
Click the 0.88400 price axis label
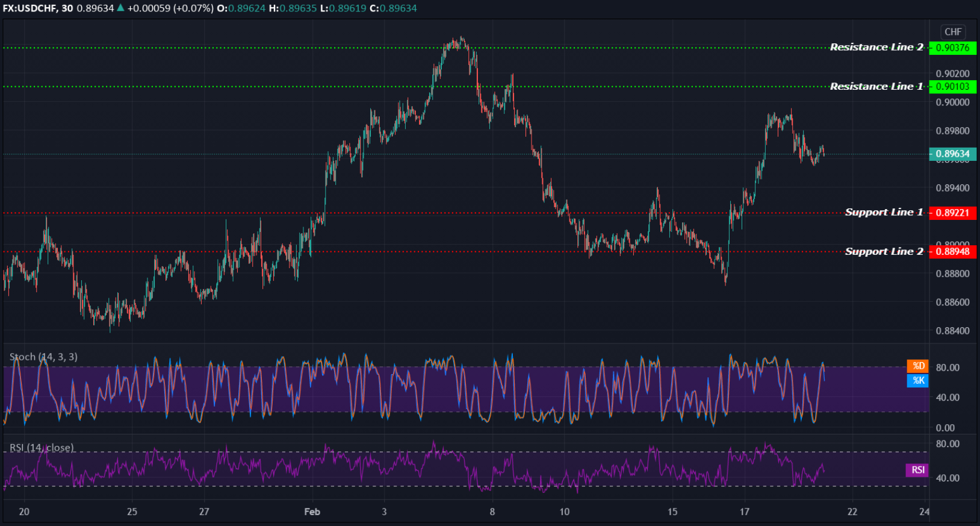[953, 331]
